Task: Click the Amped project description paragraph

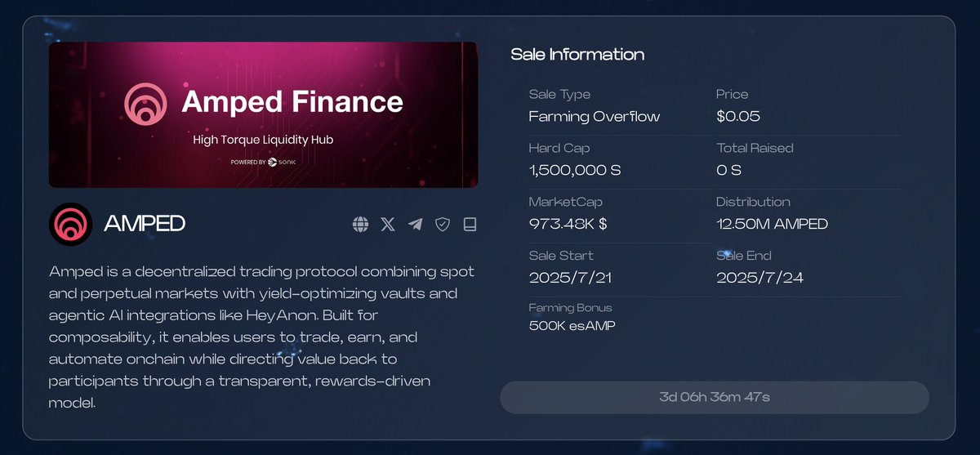Action: (x=261, y=337)
